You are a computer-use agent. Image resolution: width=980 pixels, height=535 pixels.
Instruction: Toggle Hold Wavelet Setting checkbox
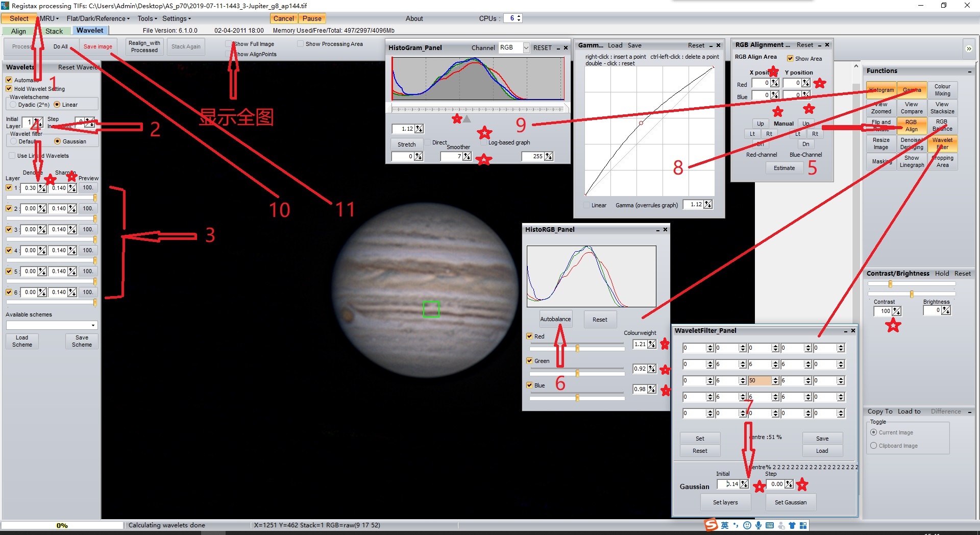click(9, 89)
